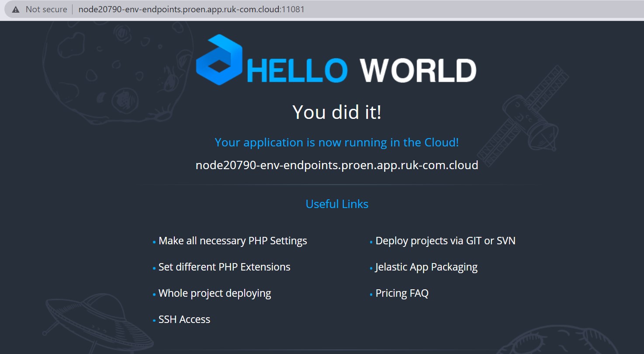Click the HELLO WORLD title text
644x354 pixels.
(362, 70)
